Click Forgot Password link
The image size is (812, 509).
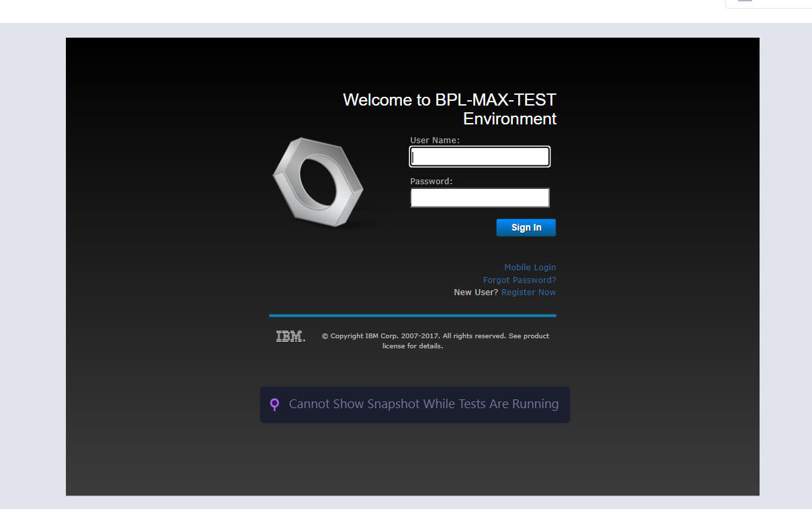tap(519, 280)
